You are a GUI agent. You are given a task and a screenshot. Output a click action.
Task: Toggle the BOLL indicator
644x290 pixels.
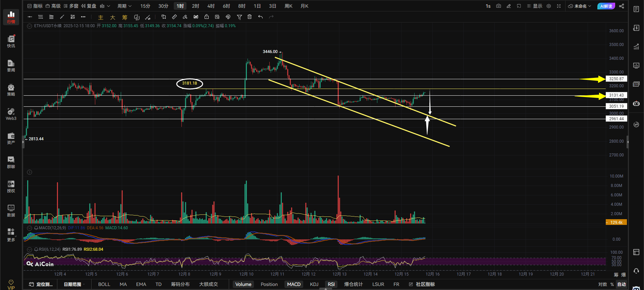click(104, 284)
